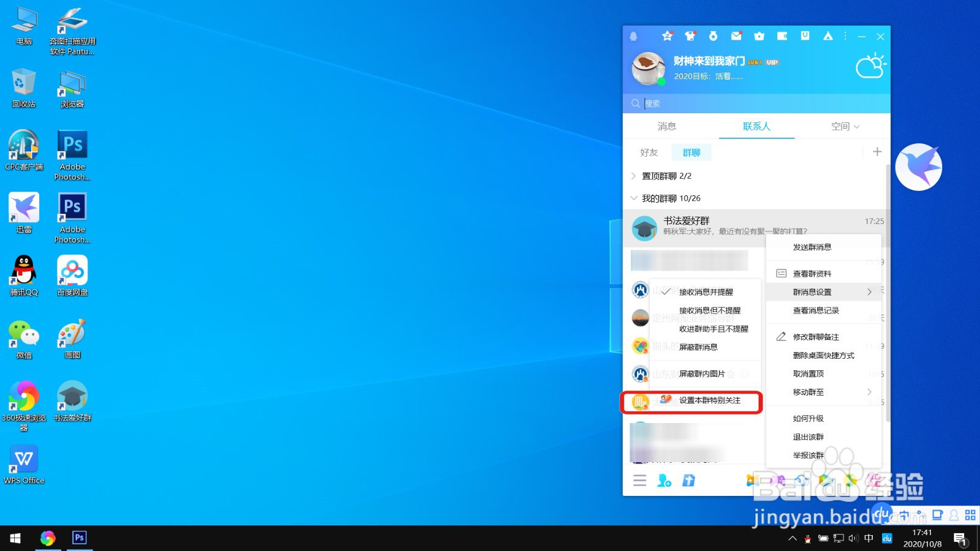
Task: Open the file assistant icon at QQ bottom
Action: click(688, 481)
